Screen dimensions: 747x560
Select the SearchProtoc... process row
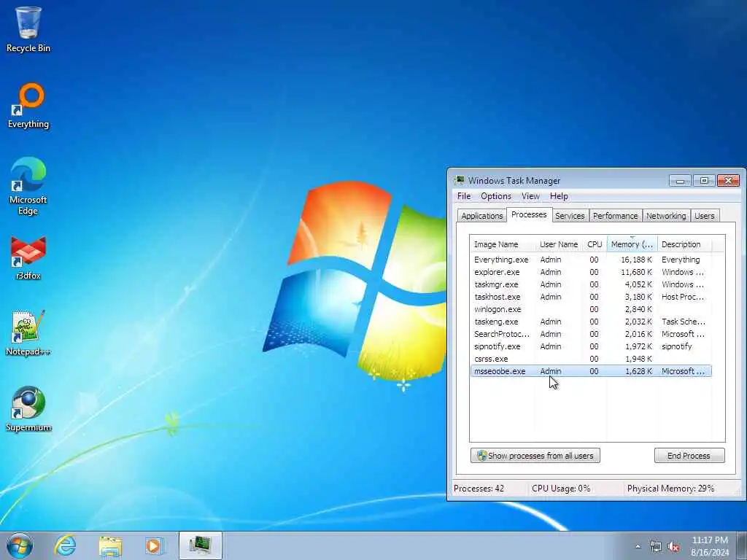point(591,334)
